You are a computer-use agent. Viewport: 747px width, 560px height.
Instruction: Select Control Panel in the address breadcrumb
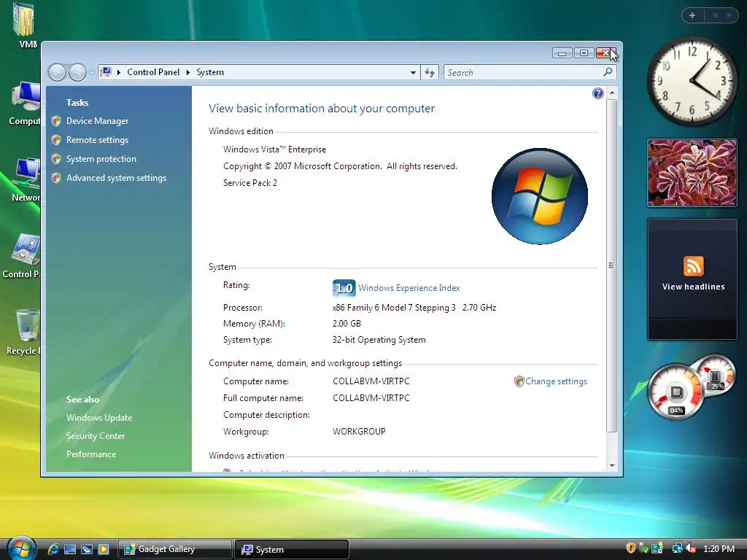tap(153, 72)
